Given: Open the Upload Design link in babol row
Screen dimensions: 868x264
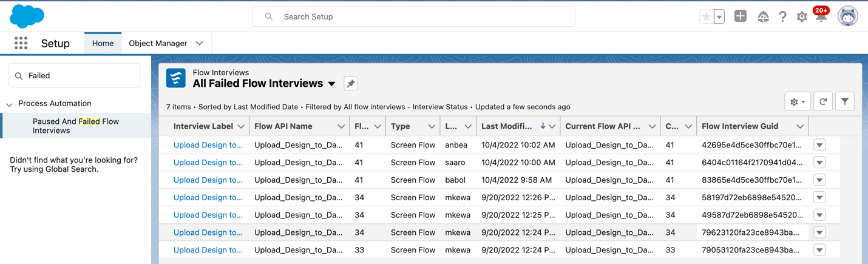Looking at the screenshot, I should click(208, 180).
